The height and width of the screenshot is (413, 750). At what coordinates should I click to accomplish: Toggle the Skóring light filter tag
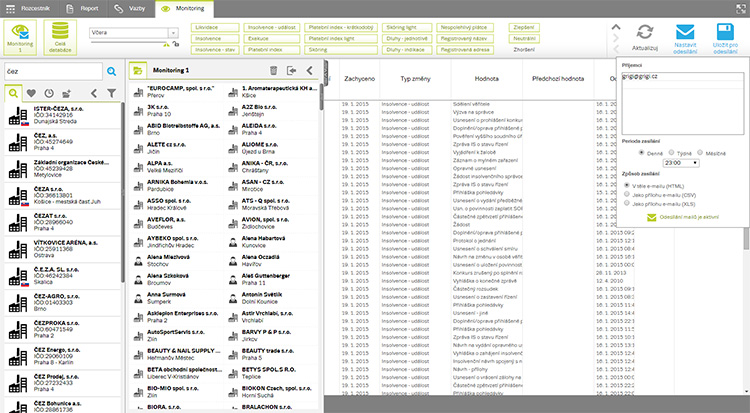(x=407, y=28)
